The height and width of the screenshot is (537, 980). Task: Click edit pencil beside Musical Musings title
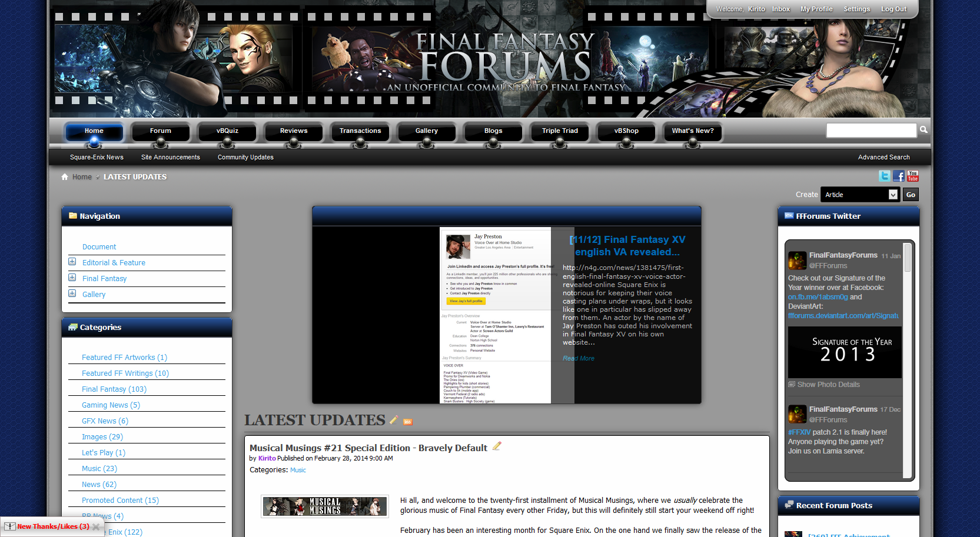[x=497, y=446]
